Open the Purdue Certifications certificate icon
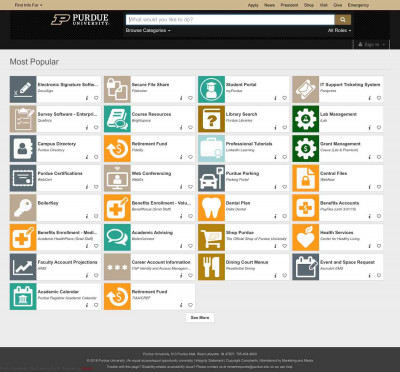Screen dimensions: 400x372 (x=23, y=178)
